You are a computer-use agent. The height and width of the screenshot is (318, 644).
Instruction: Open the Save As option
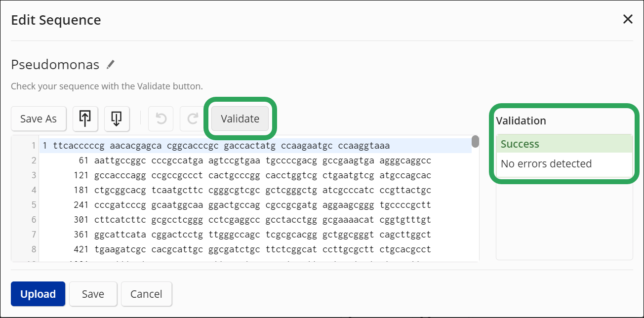click(39, 119)
